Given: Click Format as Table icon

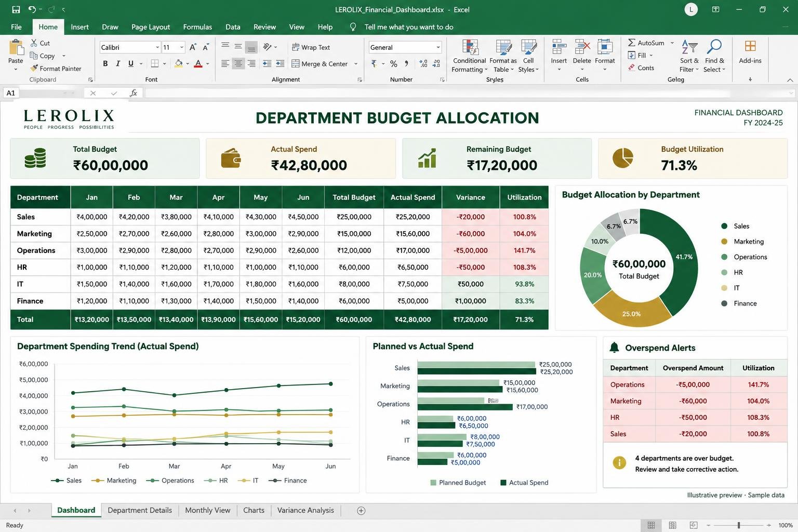Looking at the screenshot, I should [503, 47].
